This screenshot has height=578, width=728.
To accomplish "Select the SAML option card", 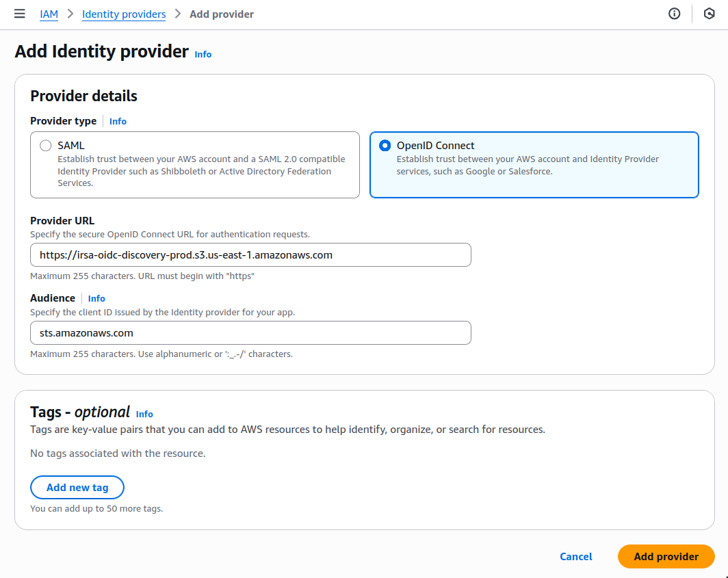I will tap(195, 164).
